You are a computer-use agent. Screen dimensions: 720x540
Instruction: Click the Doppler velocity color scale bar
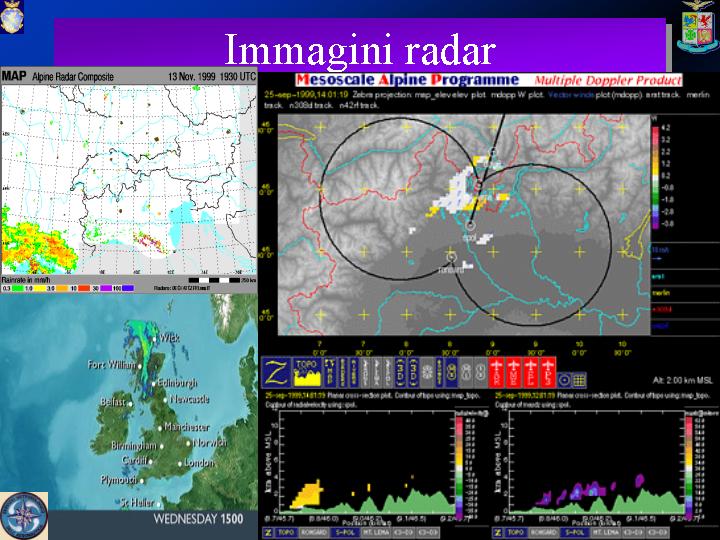click(654, 170)
